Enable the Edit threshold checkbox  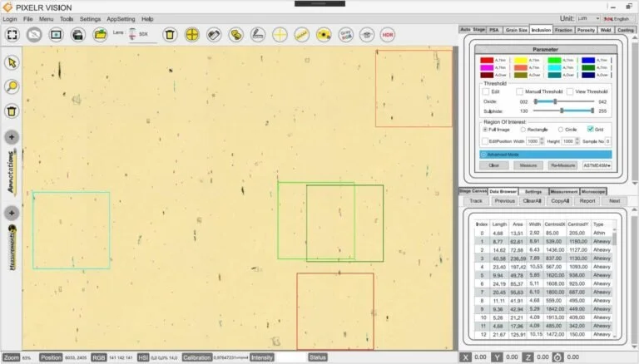(x=486, y=91)
